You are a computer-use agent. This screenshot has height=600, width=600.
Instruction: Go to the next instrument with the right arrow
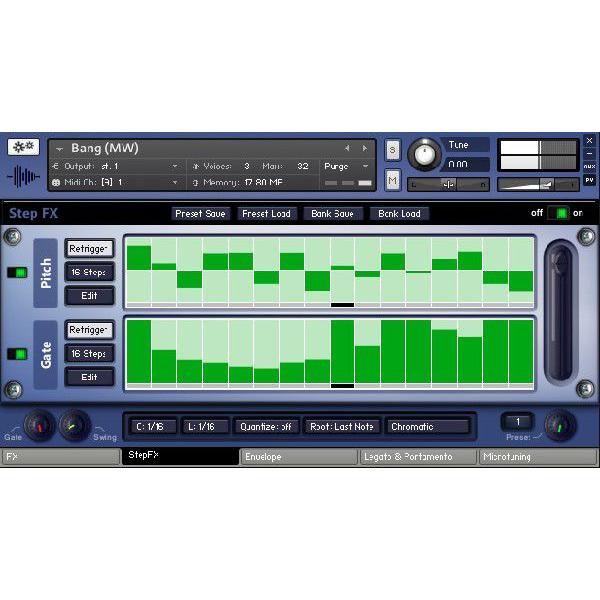click(365, 148)
